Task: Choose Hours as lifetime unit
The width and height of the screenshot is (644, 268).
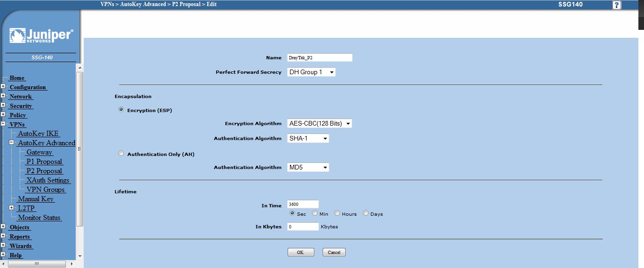Action: (337, 213)
